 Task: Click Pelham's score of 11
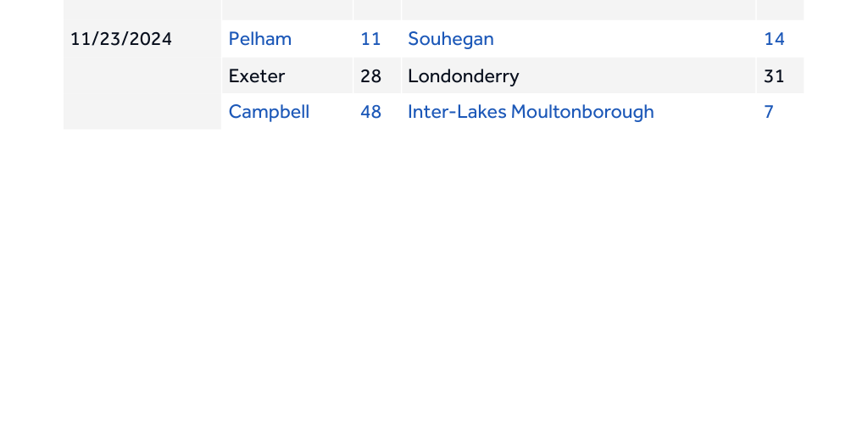pos(370,39)
